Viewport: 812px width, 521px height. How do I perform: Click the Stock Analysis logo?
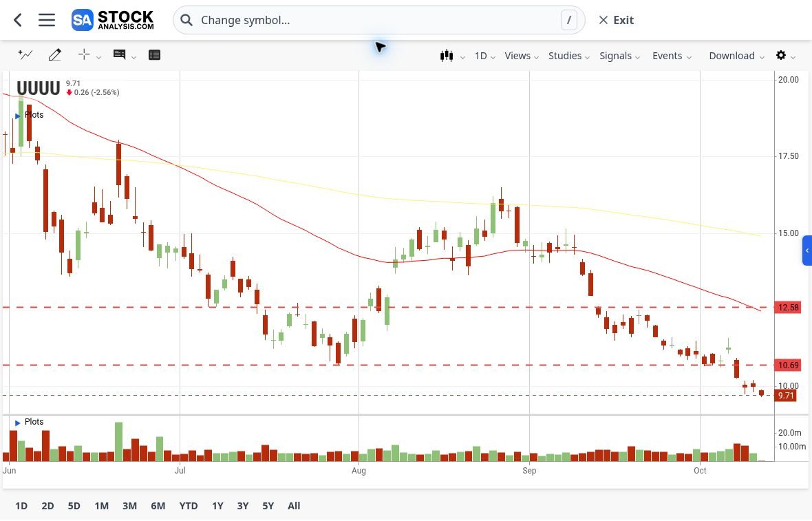pos(113,20)
